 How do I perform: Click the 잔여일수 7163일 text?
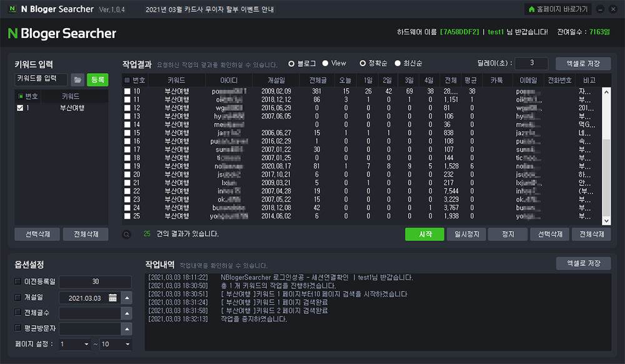pos(583,32)
